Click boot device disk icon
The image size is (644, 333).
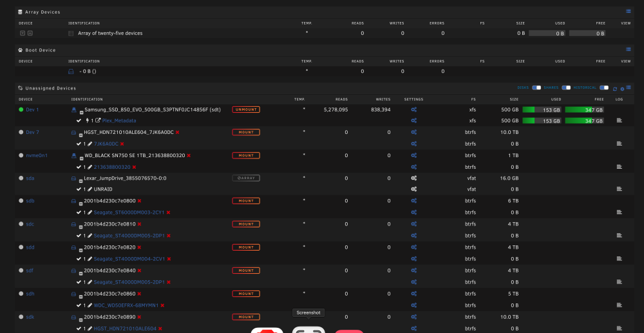71,71
